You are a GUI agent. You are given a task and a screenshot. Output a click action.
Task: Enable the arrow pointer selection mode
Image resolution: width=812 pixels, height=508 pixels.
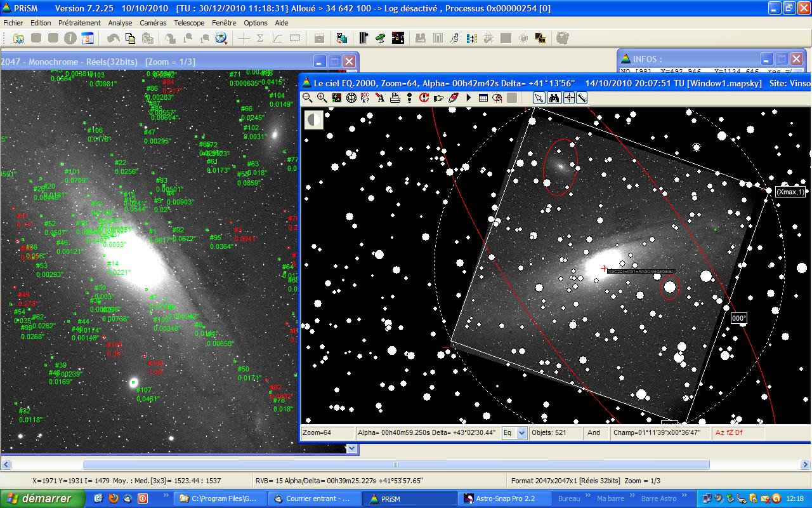(539, 98)
